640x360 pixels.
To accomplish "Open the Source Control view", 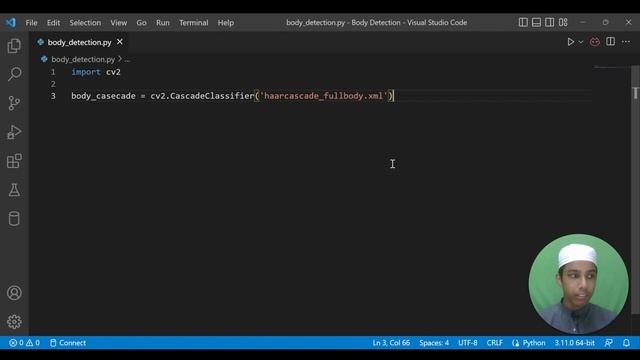I will [x=14, y=103].
